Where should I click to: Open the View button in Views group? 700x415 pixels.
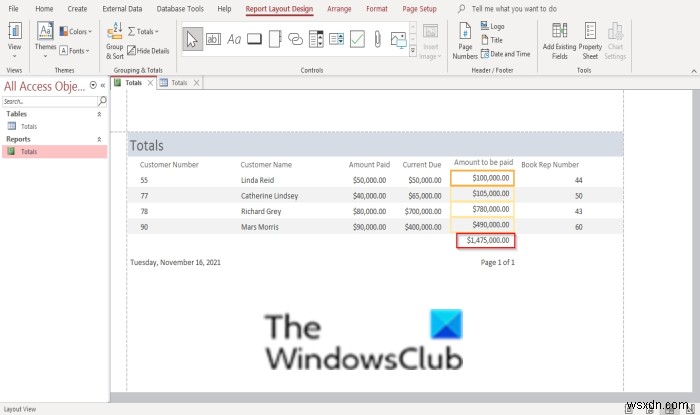tap(14, 40)
